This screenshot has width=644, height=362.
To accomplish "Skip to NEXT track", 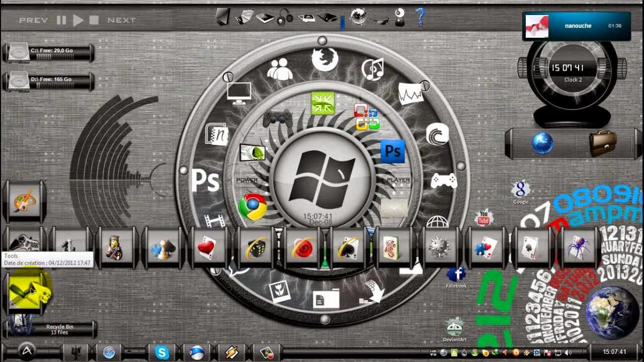I will [x=121, y=20].
